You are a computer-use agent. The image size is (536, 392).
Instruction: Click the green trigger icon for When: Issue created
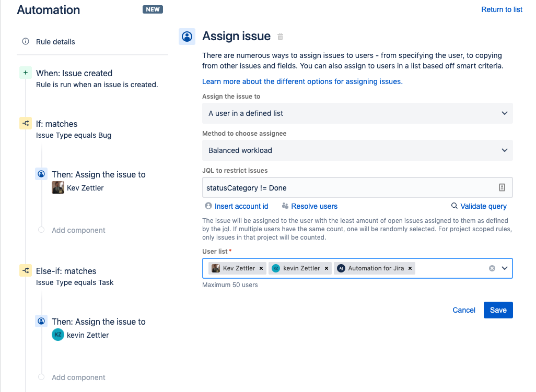click(x=25, y=73)
